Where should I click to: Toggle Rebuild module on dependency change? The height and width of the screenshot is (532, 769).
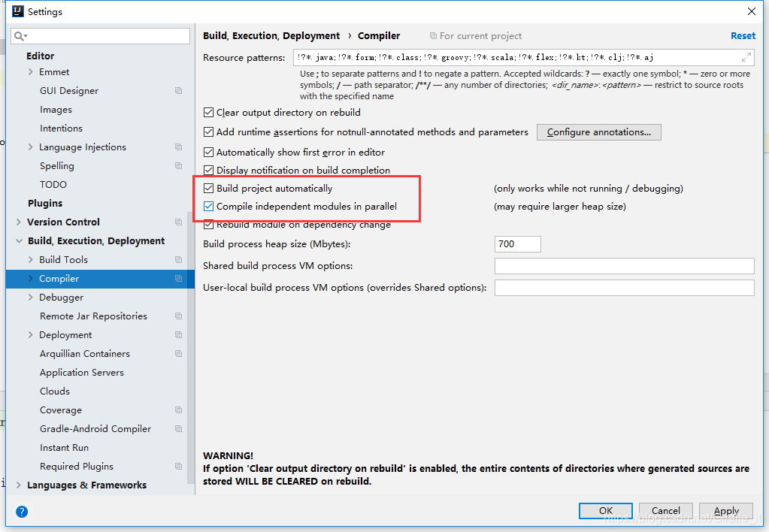point(208,225)
